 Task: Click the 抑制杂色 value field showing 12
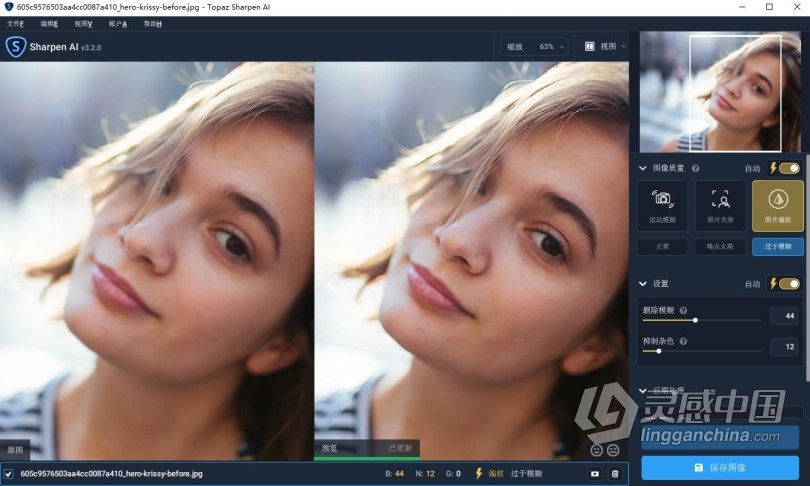[x=784, y=347]
